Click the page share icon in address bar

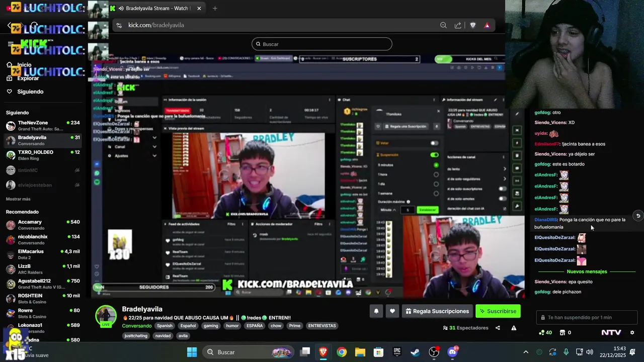point(458,25)
